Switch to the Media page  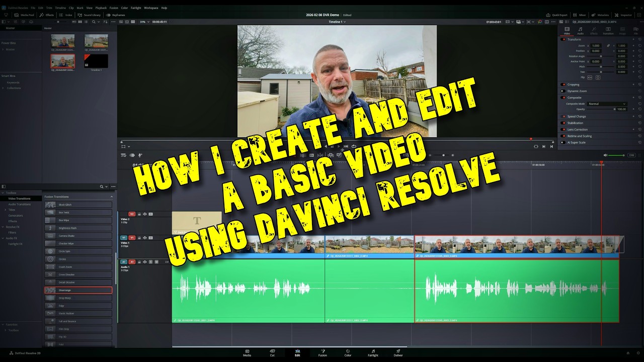tap(247, 353)
